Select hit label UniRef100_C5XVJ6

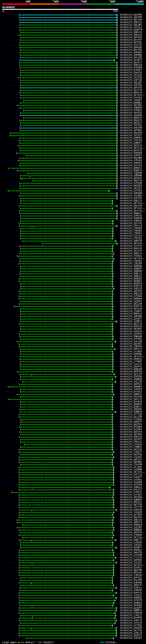(x=131, y=226)
